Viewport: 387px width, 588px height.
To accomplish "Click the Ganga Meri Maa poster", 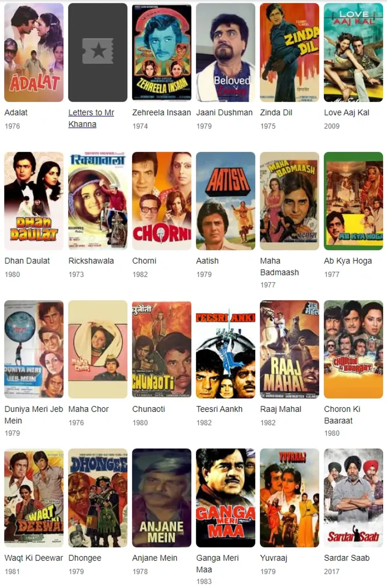I will 225,498.
